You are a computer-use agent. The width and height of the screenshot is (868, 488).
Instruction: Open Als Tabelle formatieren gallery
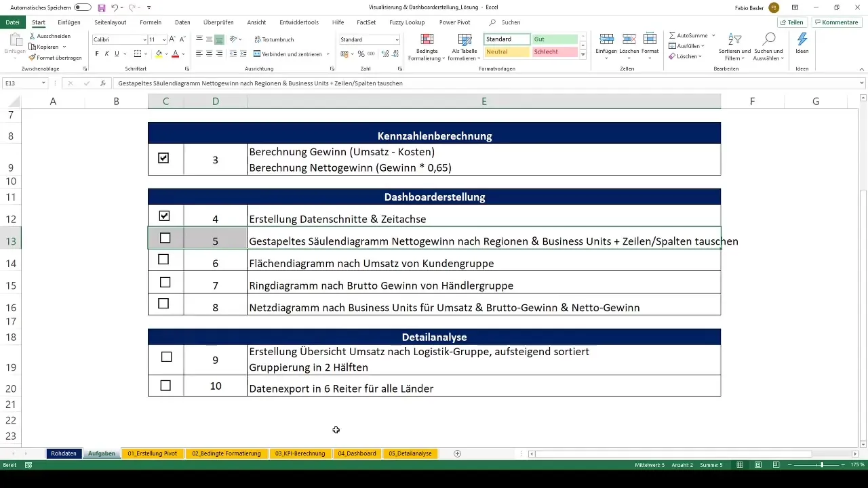[x=464, y=47]
